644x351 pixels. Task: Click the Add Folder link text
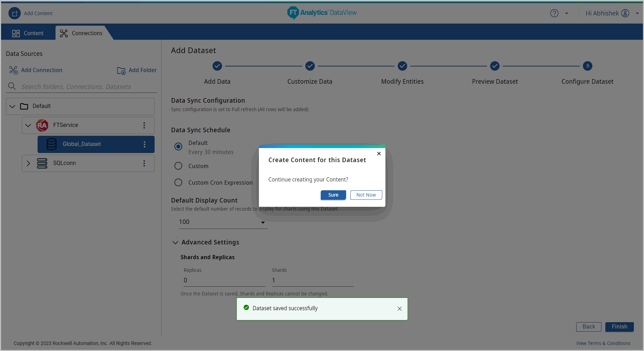click(143, 70)
